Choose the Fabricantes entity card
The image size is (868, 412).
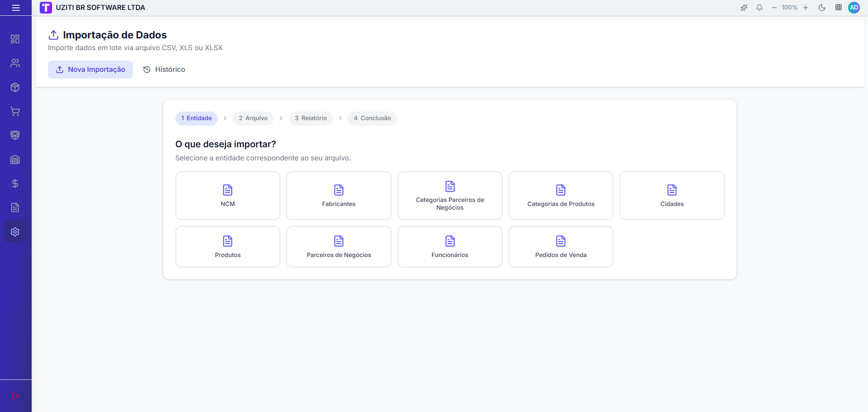click(x=339, y=196)
